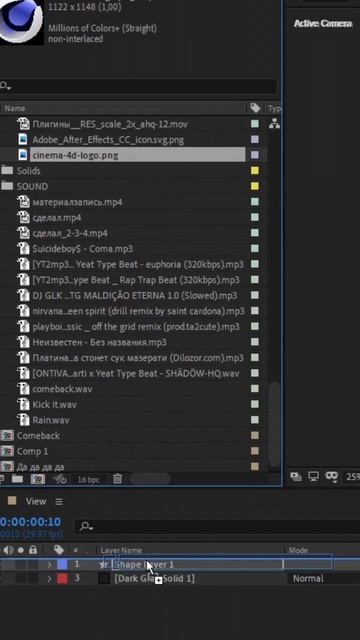Open the SOUND folder
This screenshot has height=640, width=360.
coord(32,186)
